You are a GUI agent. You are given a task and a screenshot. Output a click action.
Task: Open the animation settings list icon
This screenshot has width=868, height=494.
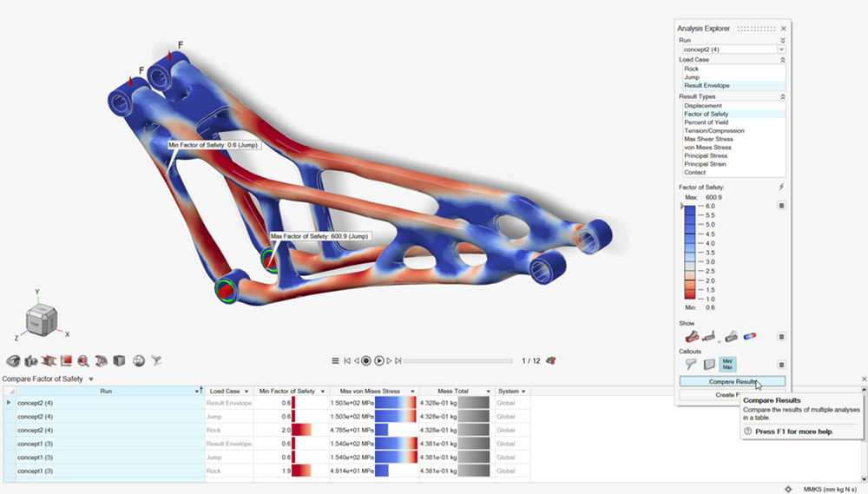pos(336,360)
